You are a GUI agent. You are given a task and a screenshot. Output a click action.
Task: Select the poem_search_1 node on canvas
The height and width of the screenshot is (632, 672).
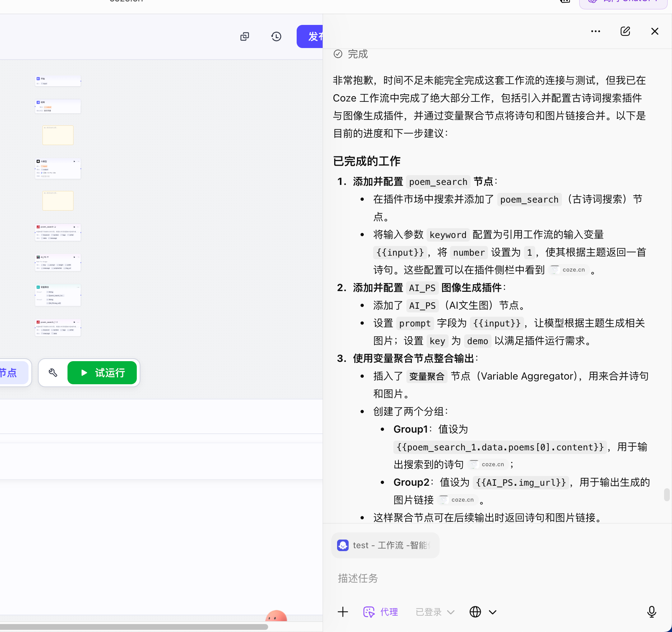[x=58, y=328]
